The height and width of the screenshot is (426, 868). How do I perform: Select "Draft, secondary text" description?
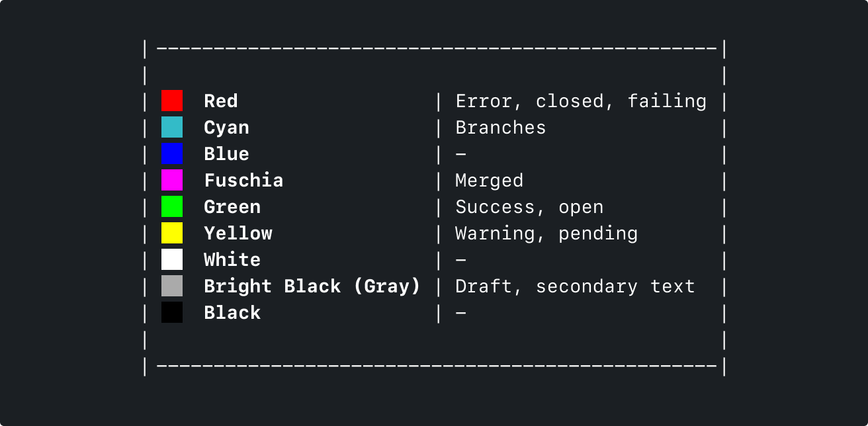576,286
